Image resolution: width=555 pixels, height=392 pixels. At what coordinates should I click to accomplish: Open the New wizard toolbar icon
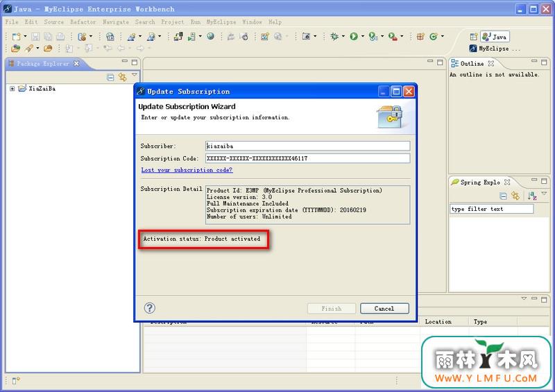point(16,37)
